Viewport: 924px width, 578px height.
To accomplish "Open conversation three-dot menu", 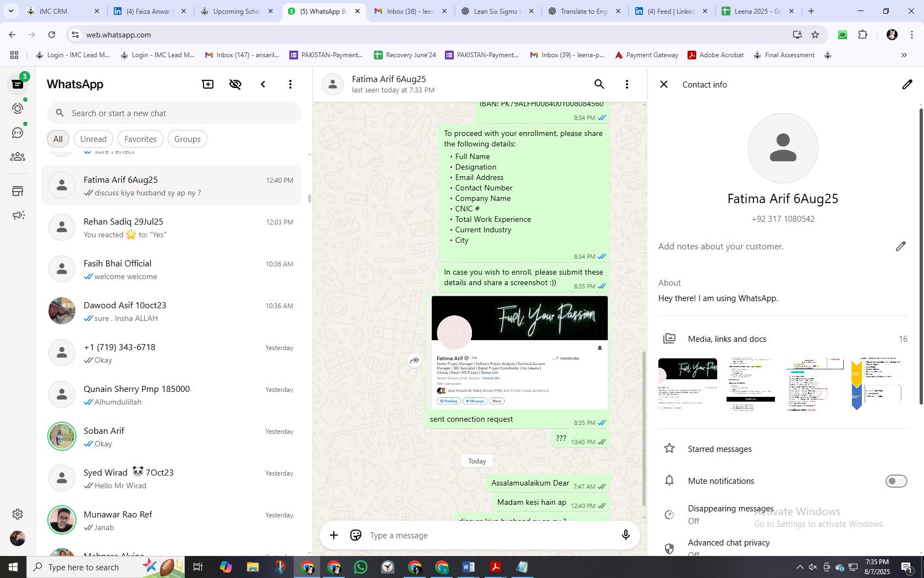I will [x=627, y=84].
